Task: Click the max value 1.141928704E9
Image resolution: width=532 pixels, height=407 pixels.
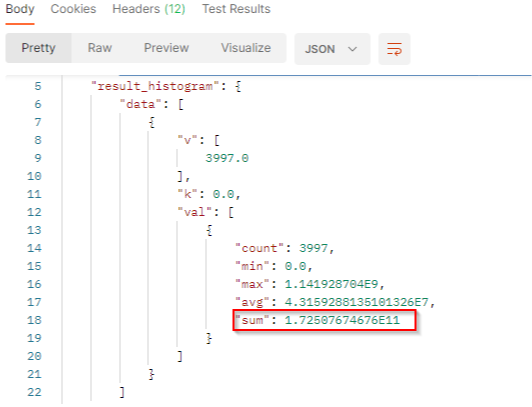Action: coord(331,284)
